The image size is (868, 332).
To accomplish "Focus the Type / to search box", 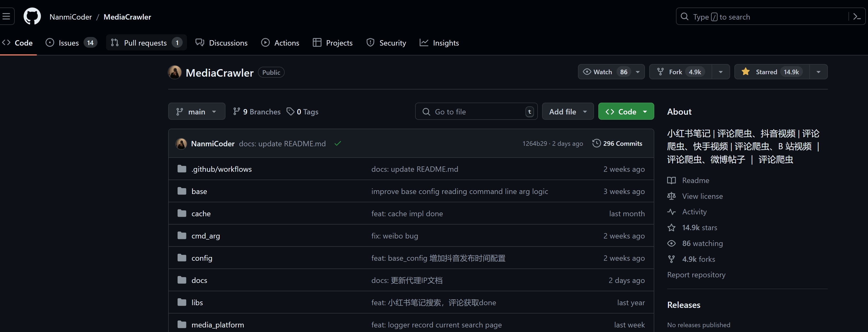I will [770, 17].
